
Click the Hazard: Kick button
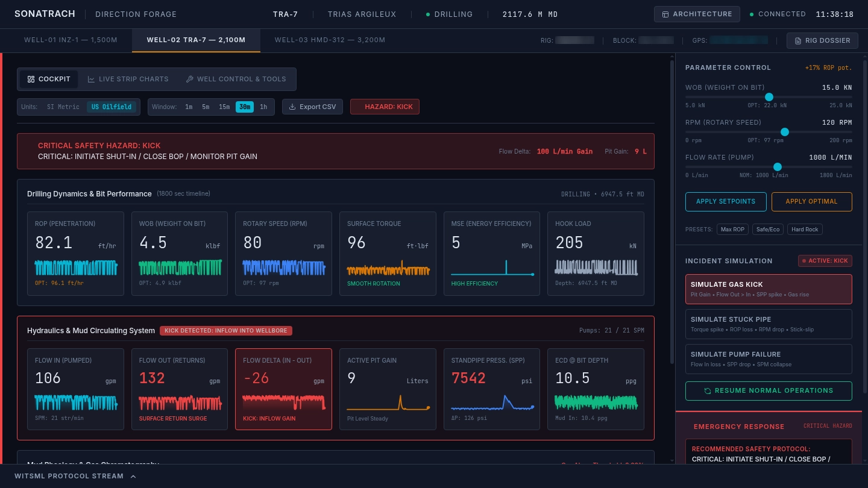pos(385,107)
